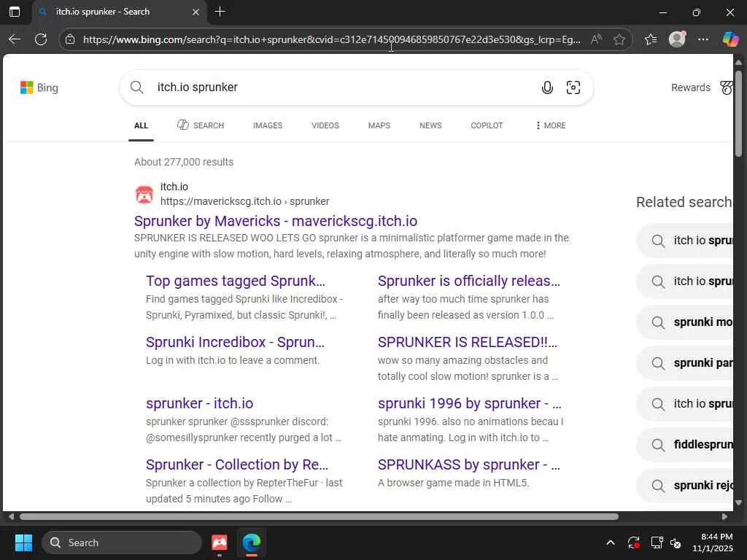
Task: Click the scroll-down arrow on vertical scrollbar
Action: click(738, 502)
